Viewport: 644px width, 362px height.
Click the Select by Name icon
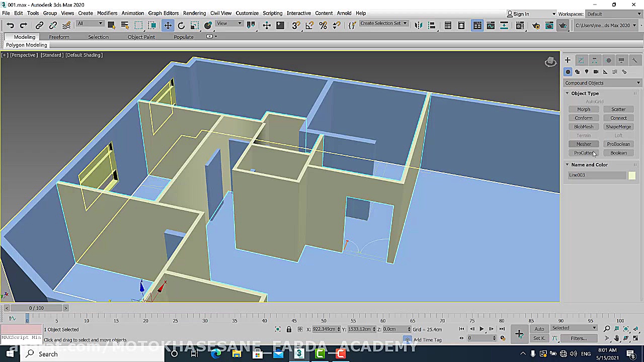coord(125,25)
